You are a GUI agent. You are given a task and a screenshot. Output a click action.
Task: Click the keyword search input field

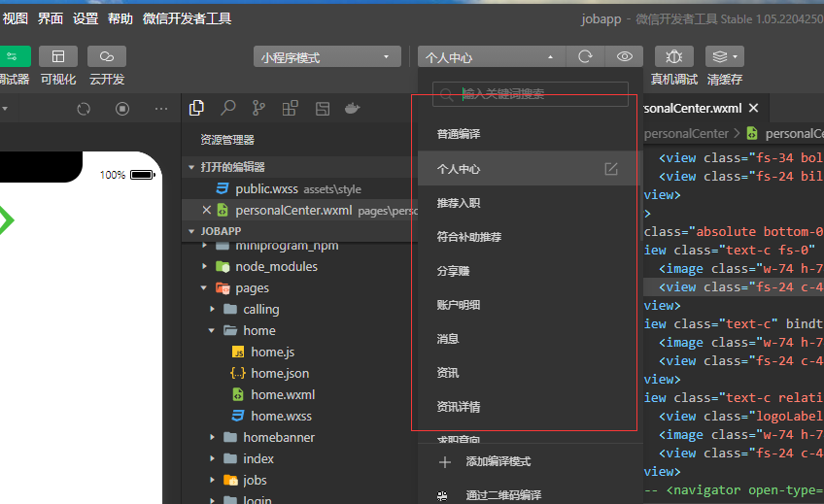[x=531, y=94]
